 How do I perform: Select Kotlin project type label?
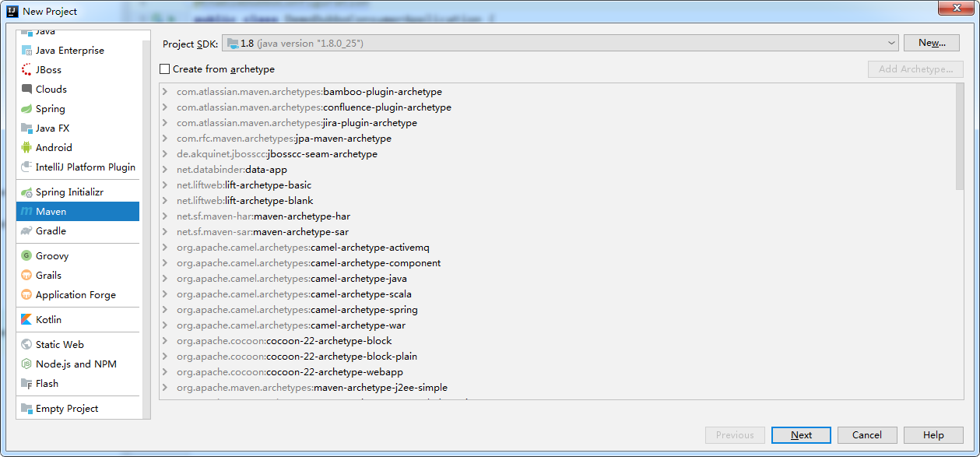pyautogui.click(x=48, y=320)
